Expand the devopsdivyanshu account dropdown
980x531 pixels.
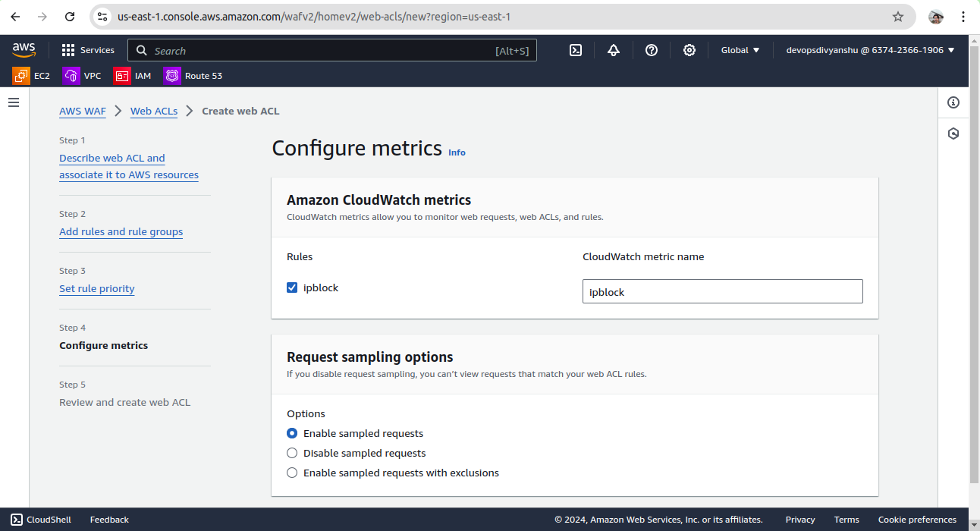870,50
